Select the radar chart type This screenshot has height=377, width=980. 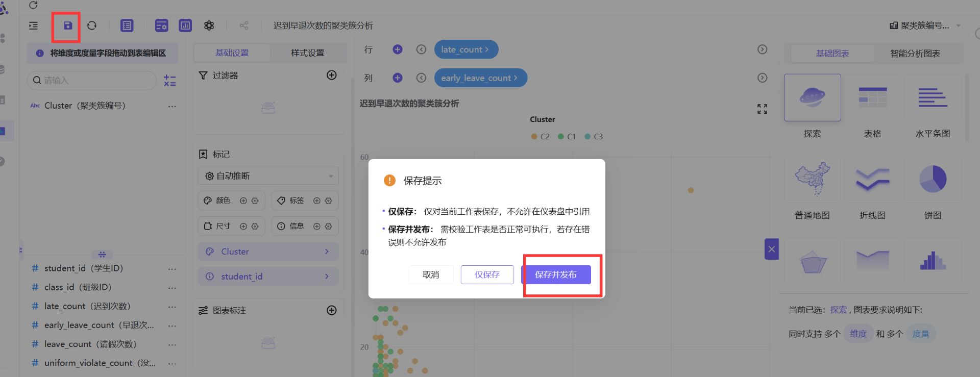(812, 261)
